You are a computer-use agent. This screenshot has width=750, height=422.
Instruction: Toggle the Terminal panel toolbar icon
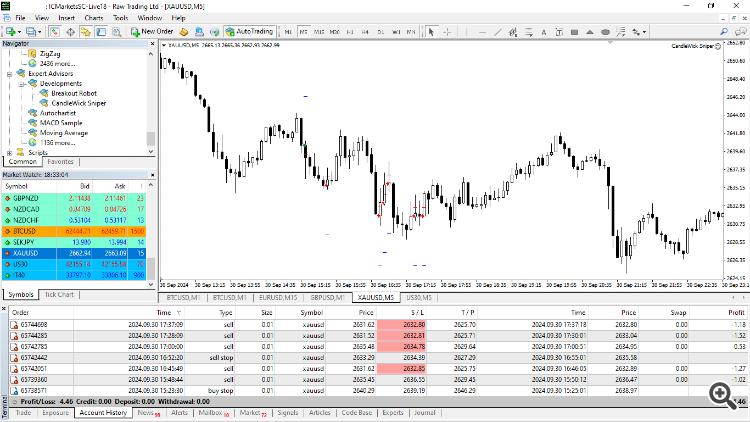[101, 32]
